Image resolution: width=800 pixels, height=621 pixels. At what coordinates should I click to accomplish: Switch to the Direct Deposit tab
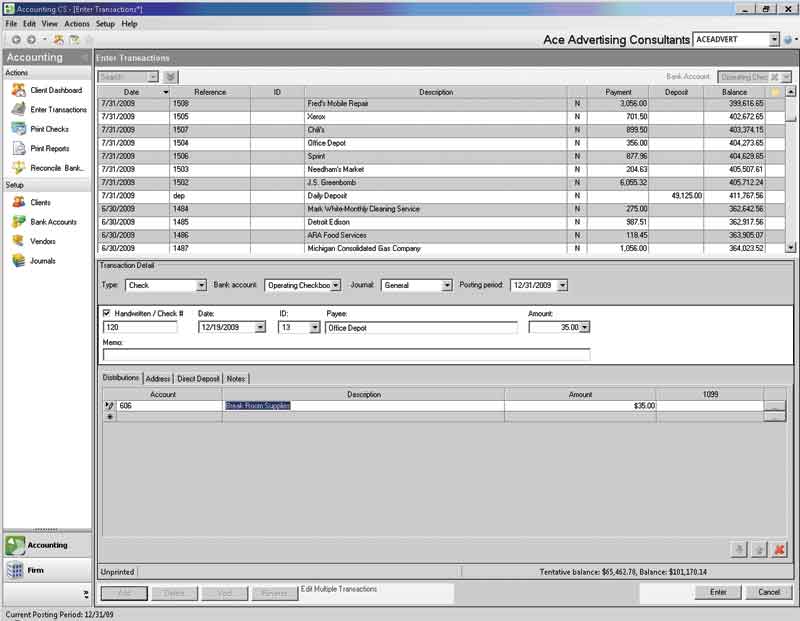tap(198, 379)
